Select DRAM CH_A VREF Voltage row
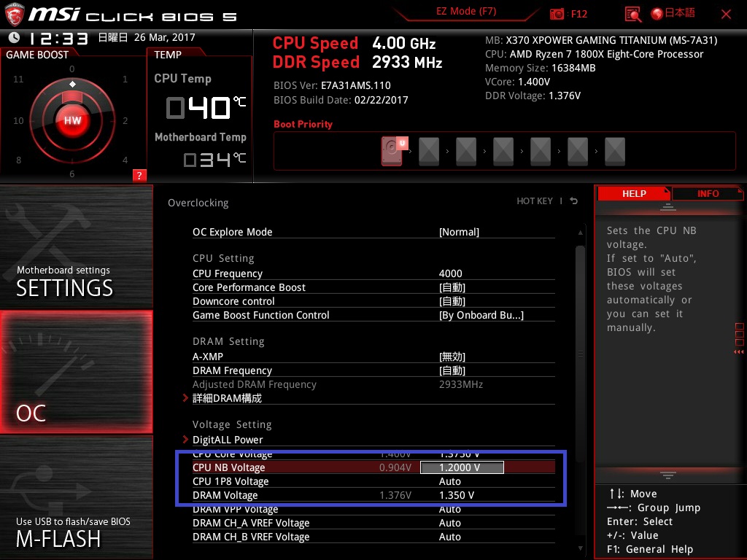 click(373, 523)
